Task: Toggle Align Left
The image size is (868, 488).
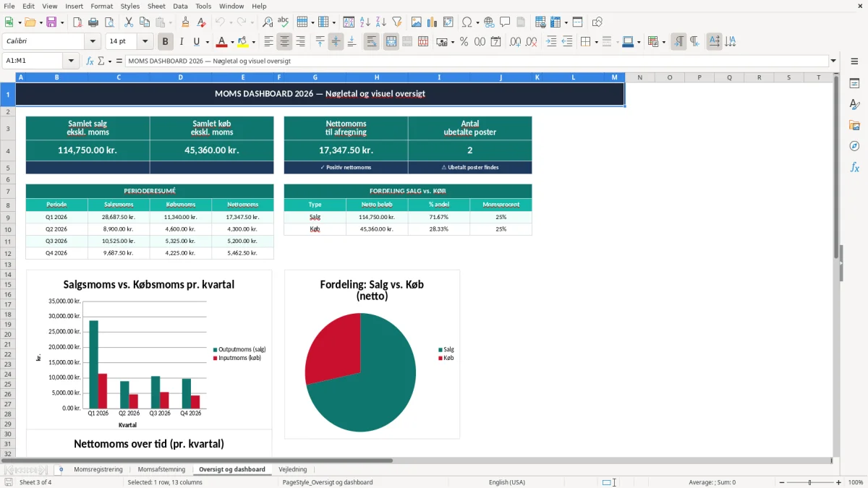Action: [268, 42]
